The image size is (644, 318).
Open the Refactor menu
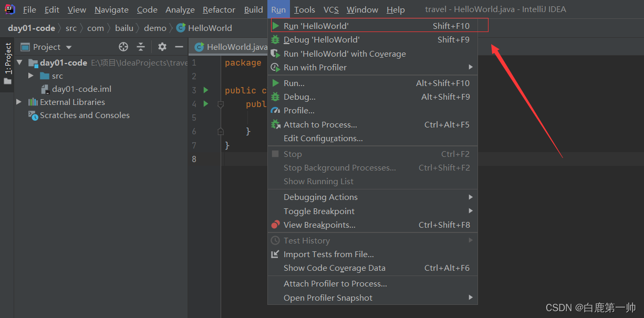pos(219,9)
